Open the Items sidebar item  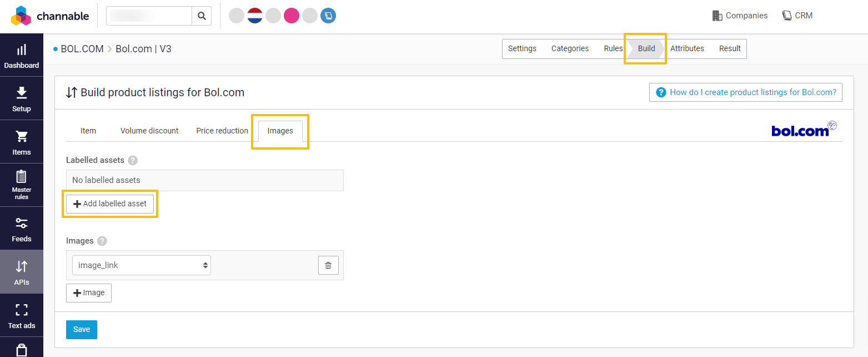[x=22, y=142]
